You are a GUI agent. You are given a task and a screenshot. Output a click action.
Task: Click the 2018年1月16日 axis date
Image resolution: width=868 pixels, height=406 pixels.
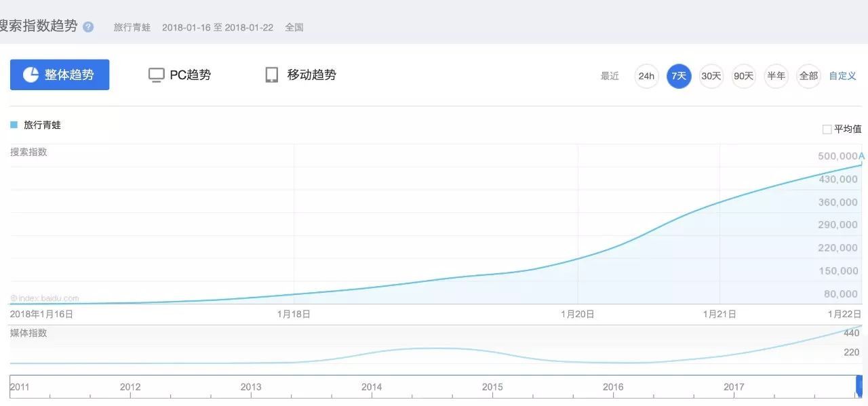click(x=41, y=314)
